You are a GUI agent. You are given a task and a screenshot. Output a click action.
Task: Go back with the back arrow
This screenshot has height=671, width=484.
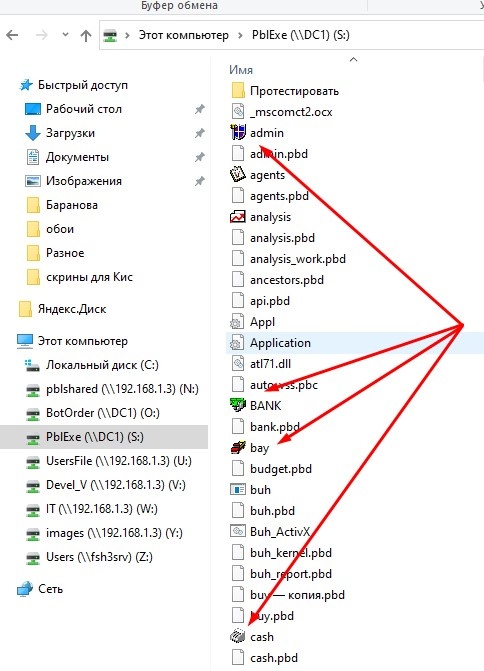click(x=12, y=35)
